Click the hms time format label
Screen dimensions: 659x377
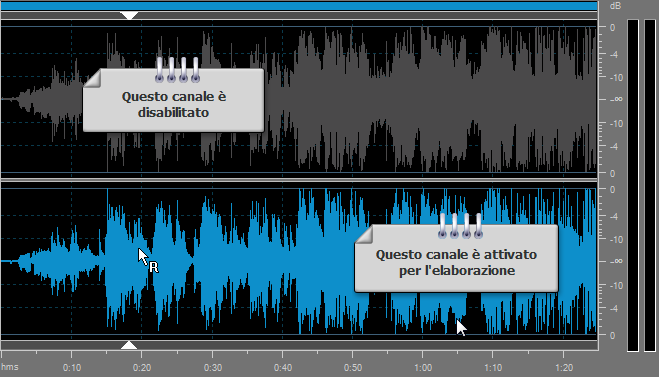pos(10,367)
